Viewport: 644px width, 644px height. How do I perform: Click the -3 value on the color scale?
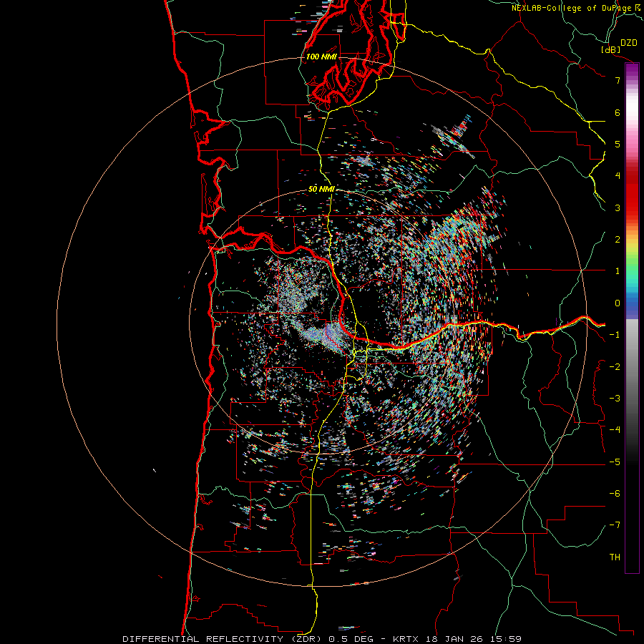(615, 399)
